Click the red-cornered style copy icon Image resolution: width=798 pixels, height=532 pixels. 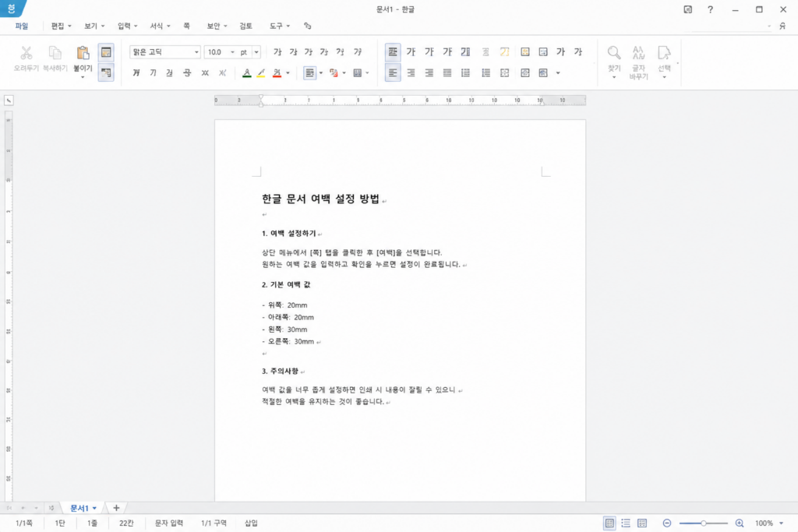coord(334,72)
